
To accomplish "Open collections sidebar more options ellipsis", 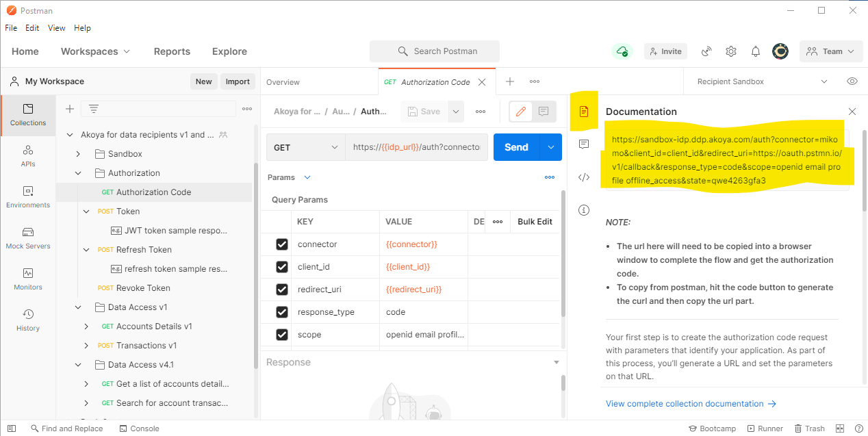I will pos(247,109).
